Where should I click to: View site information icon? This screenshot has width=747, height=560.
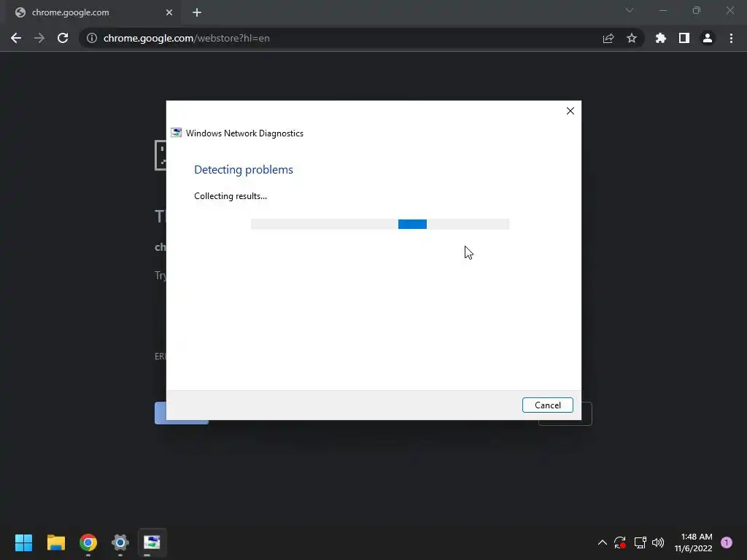pyautogui.click(x=92, y=38)
